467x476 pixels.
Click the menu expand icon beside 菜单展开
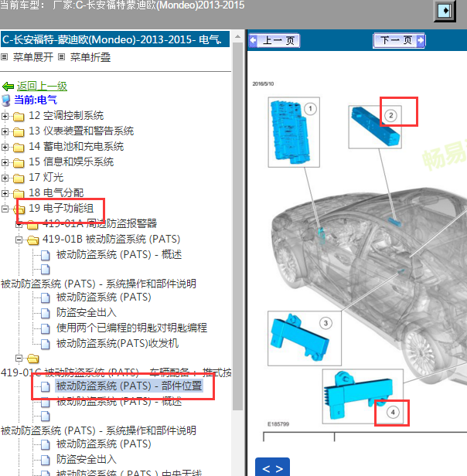pyautogui.click(x=5, y=56)
